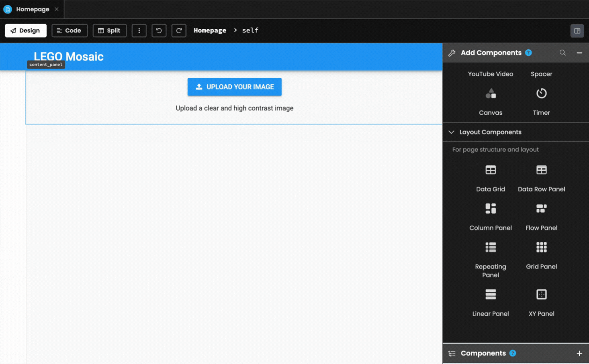
Task: Switch to Split view
Action: click(109, 31)
